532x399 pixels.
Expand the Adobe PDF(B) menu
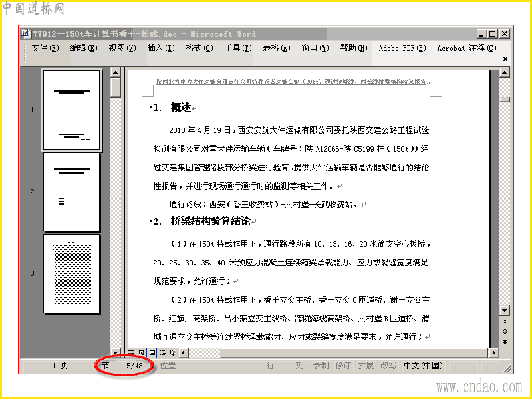pyautogui.click(x=402, y=48)
